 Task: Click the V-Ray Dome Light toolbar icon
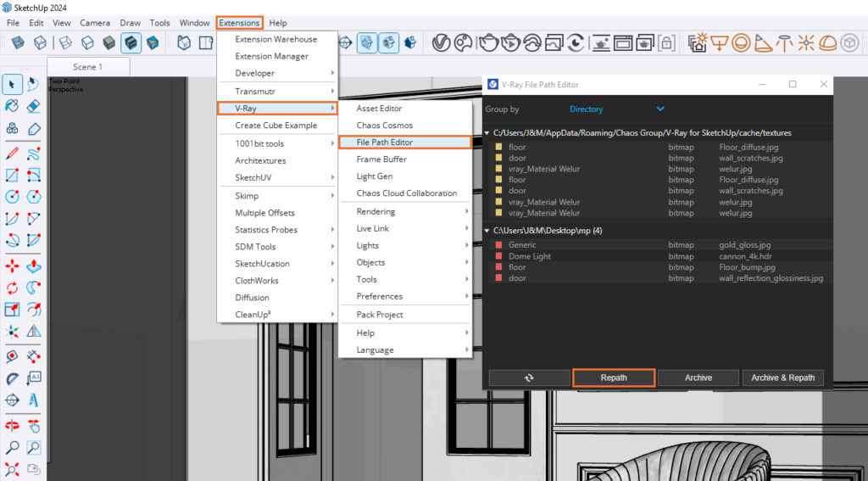[x=828, y=42]
